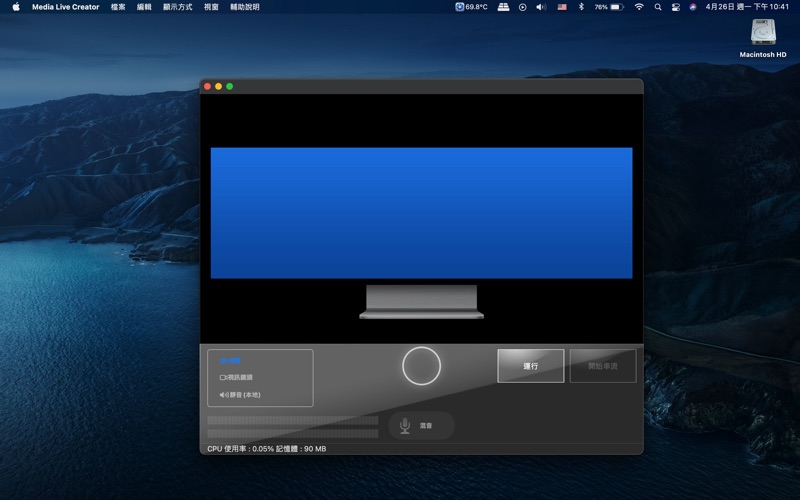This screenshot has height=500, width=800.
Task: Minimize the window with the yellow button
Action: [x=218, y=86]
